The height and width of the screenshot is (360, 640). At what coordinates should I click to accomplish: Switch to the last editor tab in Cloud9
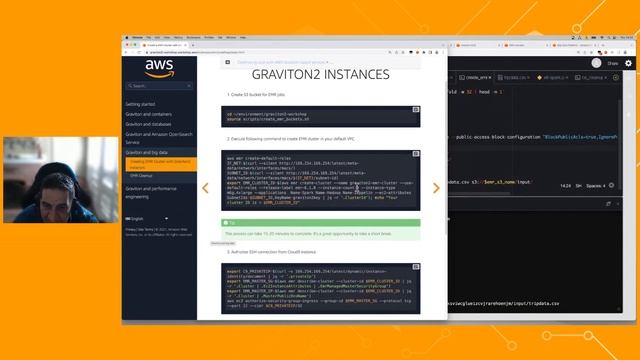pos(591,78)
